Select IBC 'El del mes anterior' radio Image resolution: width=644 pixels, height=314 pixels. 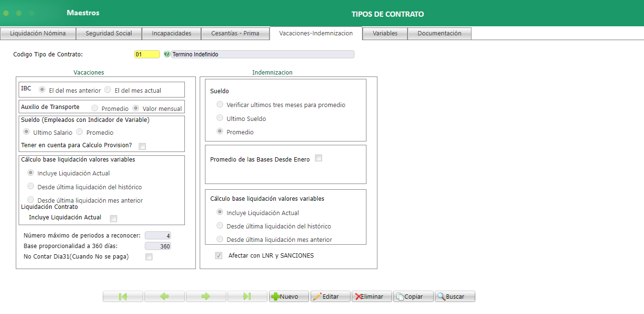(43, 89)
